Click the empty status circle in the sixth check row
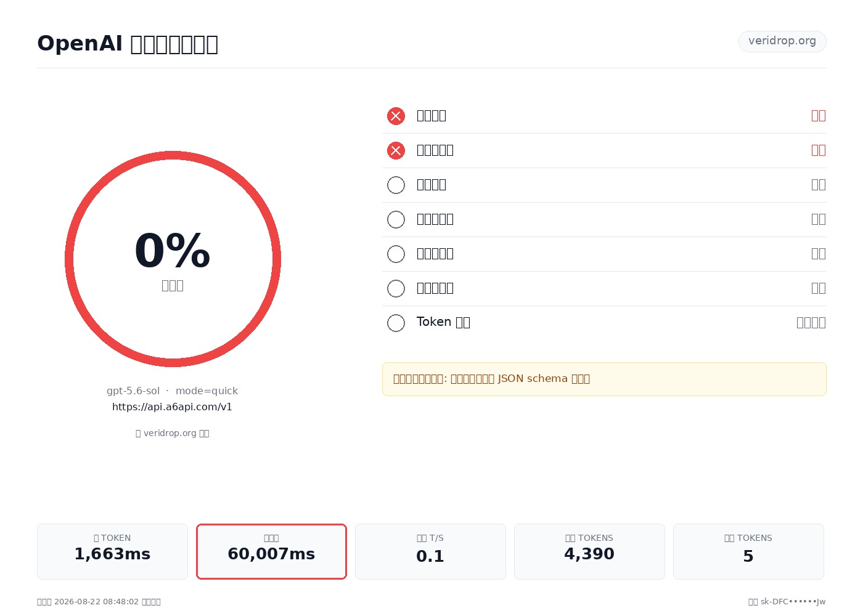 coord(396,288)
